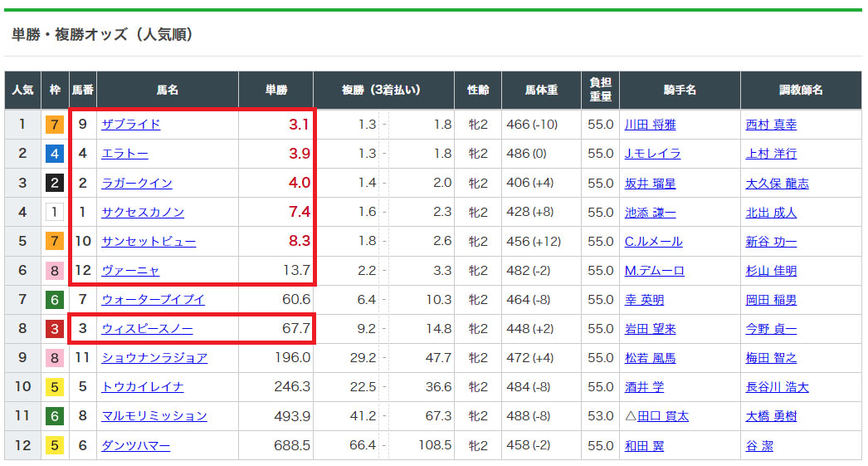Click red frame 3 badge for ウィスピースノー
The width and height of the screenshot is (868, 466).
[54, 329]
